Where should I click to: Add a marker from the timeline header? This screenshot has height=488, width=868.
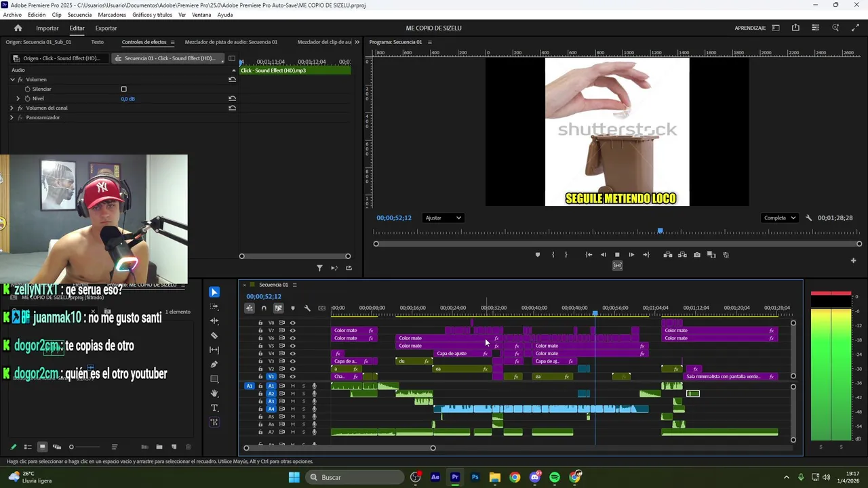[x=293, y=308]
